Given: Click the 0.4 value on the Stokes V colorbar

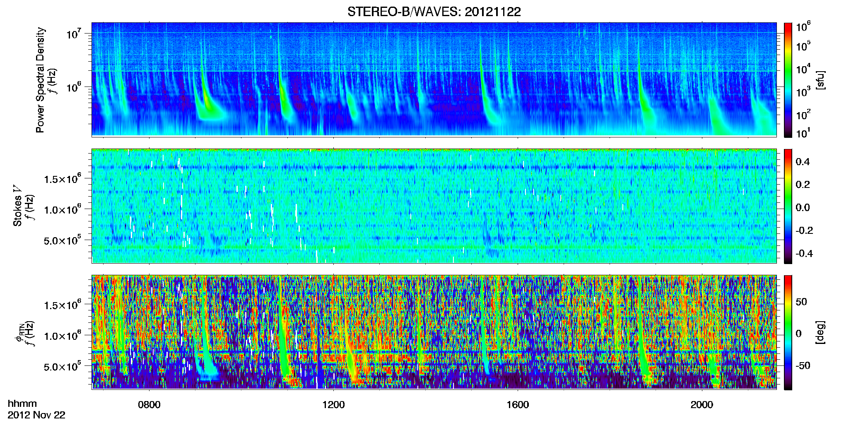Looking at the screenshot, I should [x=803, y=162].
